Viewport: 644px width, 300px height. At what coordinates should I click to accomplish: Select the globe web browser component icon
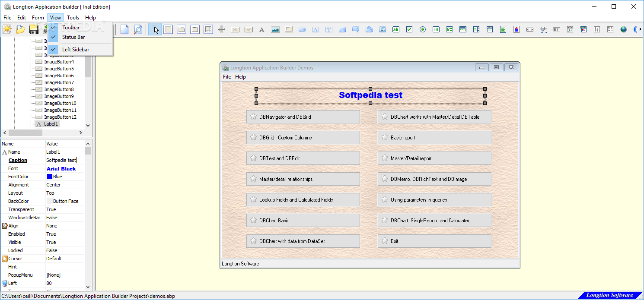624,29
